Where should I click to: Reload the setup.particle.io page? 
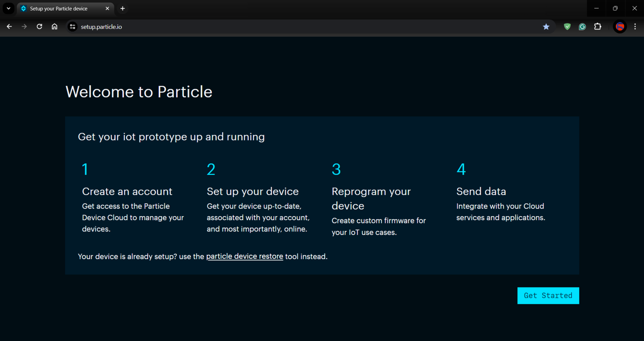click(39, 27)
